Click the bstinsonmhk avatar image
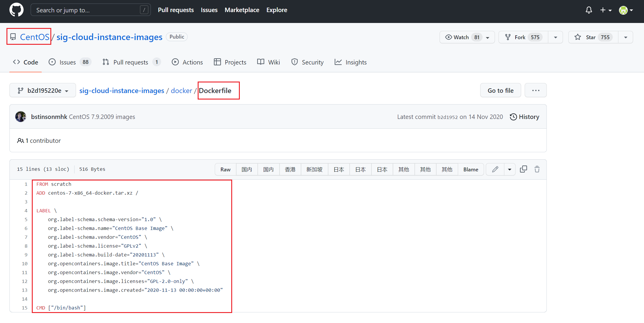 pos(21,117)
